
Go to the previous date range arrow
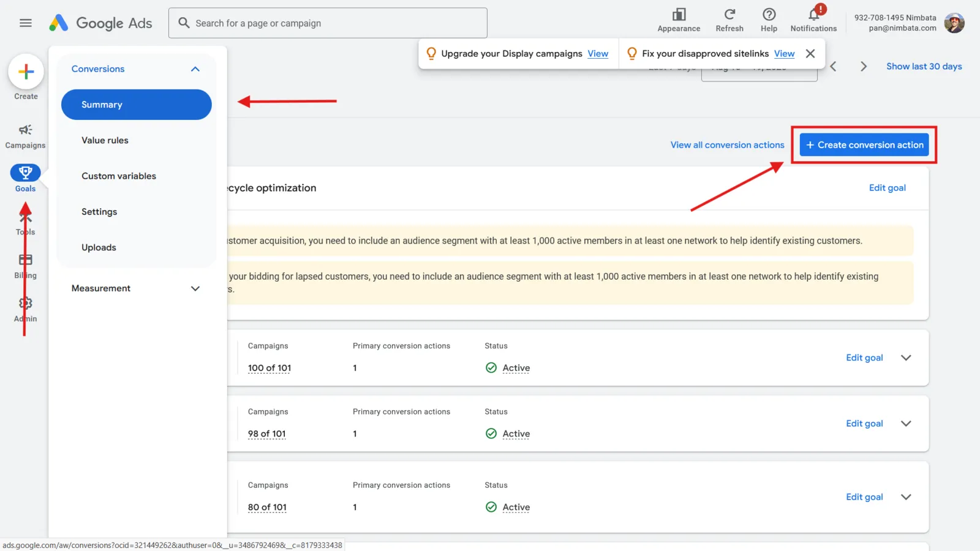tap(833, 66)
